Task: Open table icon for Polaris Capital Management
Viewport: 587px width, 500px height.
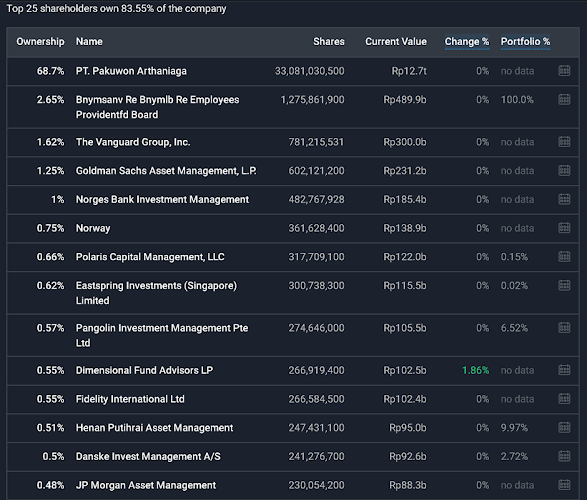Action: [x=564, y=257]
